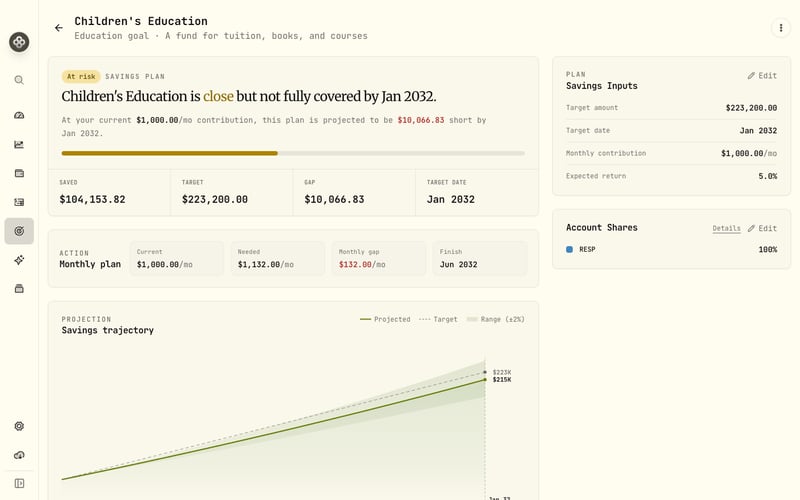Edit the Savings Inputs plan
This screenshot has height=500, width=800.
click(762, 76)
